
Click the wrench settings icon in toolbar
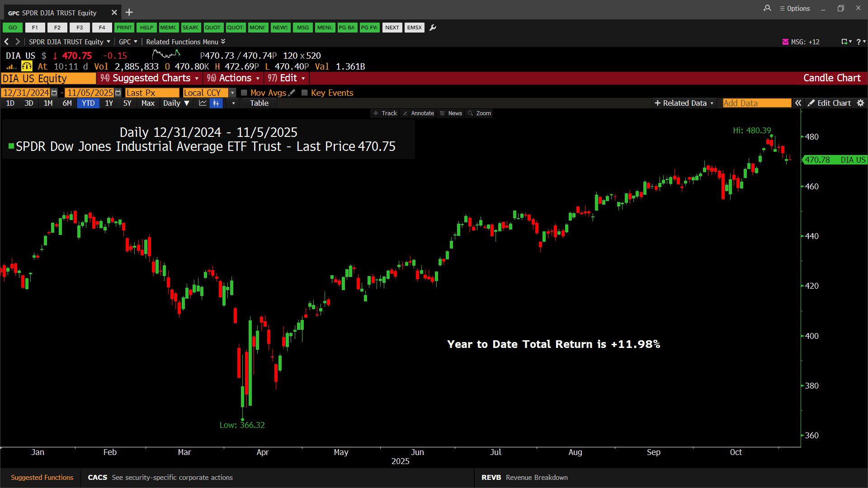[x=433, y=28]
